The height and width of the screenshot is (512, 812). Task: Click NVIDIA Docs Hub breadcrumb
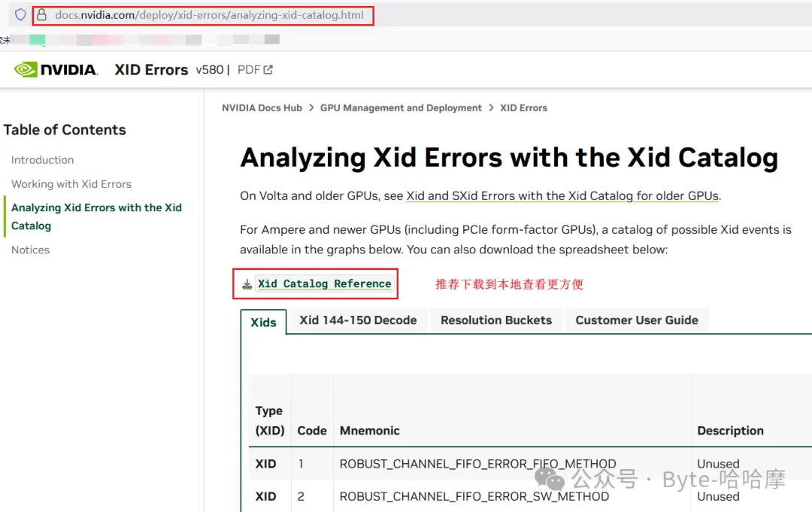point(262,108)
